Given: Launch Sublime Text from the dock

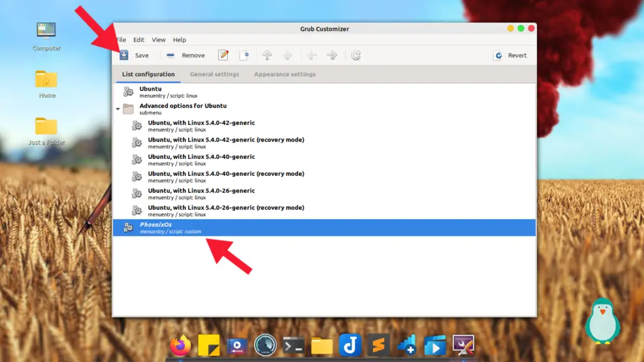Looking at the screenshot, I should (378, 345).
